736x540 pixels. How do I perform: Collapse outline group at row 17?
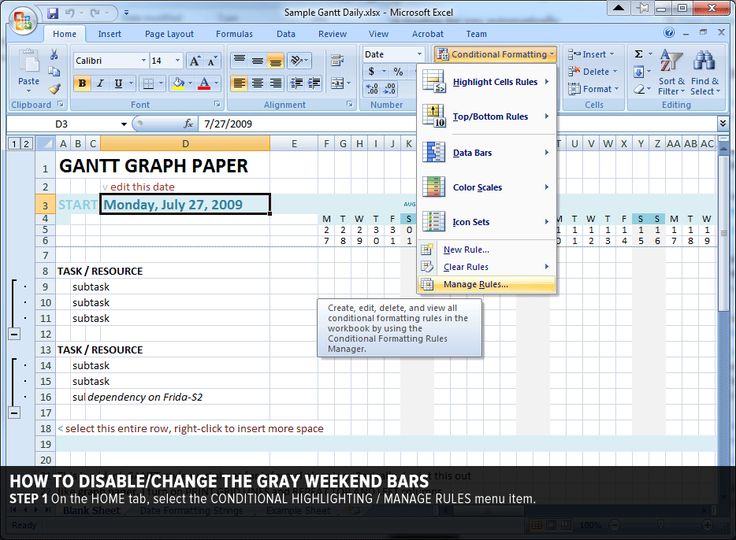[x=15, y=413]
